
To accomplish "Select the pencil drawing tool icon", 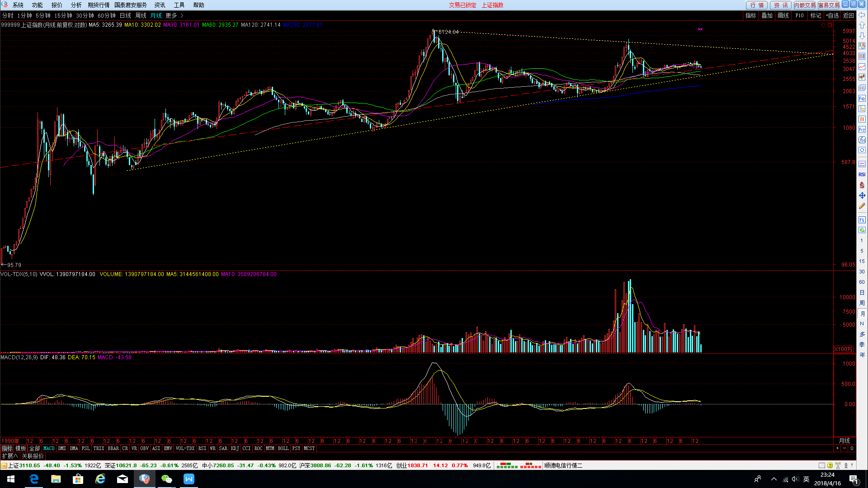I will [862, 206].
